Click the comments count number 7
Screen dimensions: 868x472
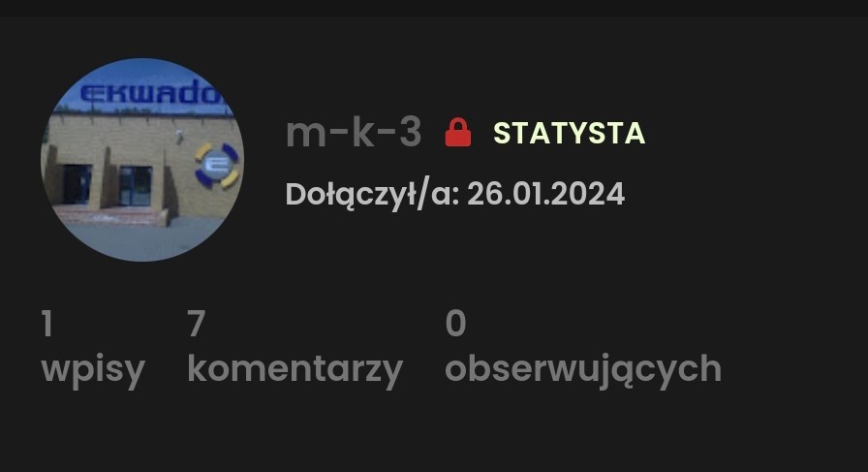click(197, 324)
